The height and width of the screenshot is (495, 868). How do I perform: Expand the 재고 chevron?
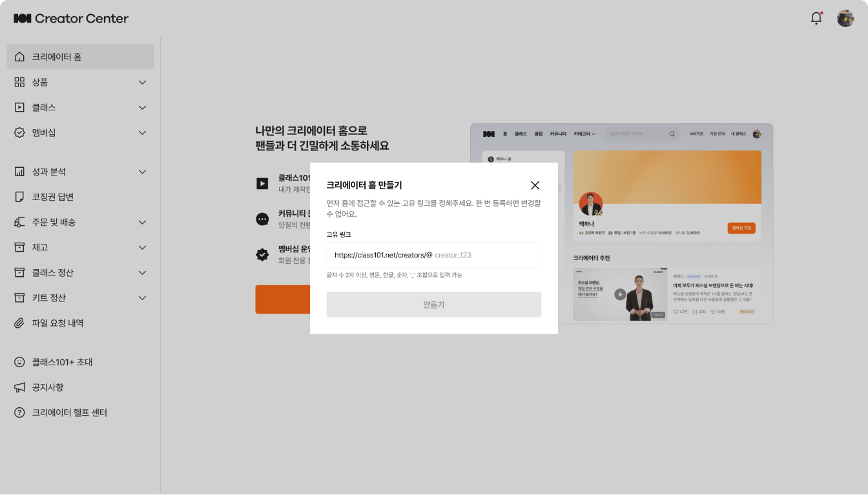(x=143, y=247)
